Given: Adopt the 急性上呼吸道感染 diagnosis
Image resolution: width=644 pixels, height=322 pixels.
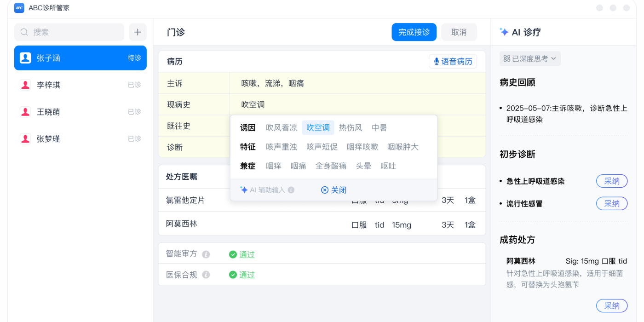Looking at the screenshot, I should pyautogui.click(x=611, y=181).
